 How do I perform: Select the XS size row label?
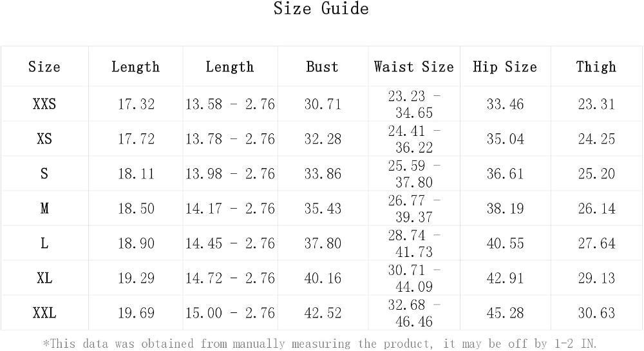(x=44, y=138)
